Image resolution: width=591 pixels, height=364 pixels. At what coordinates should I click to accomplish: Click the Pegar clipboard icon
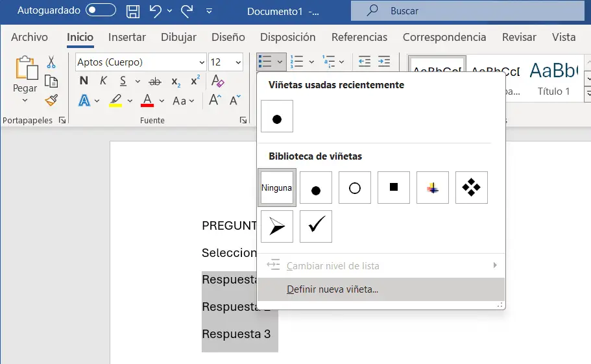26,68
